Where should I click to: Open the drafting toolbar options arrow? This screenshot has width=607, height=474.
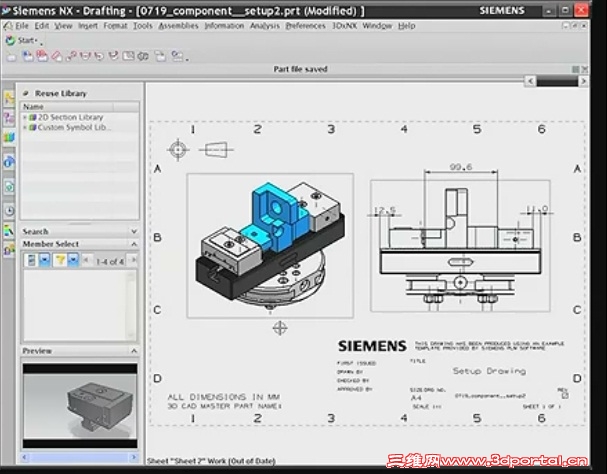click(188, 59)
